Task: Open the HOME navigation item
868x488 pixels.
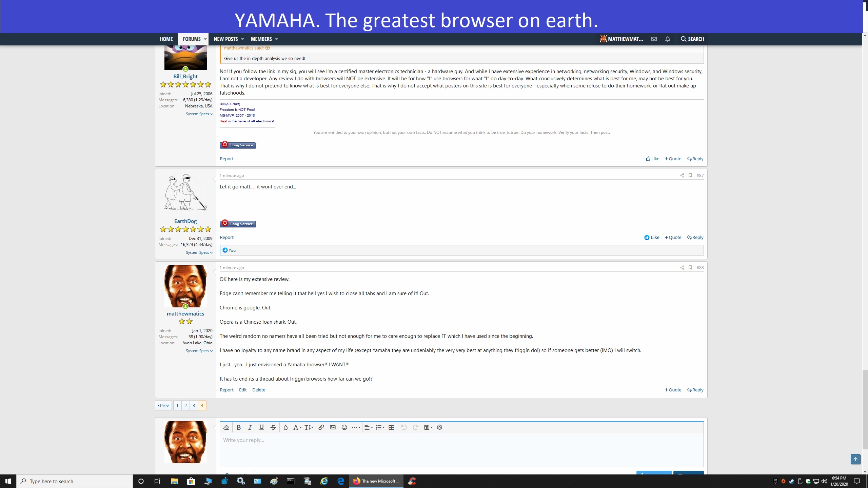Action: pos(166,39)
